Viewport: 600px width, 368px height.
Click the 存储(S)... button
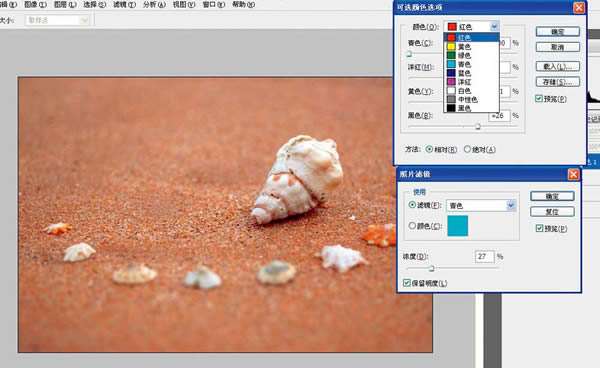558,82
